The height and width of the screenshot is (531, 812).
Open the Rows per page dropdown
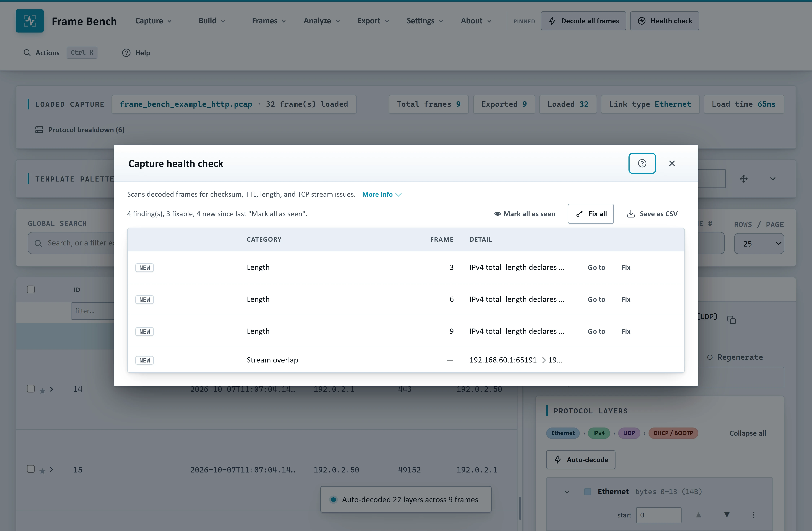759,243
